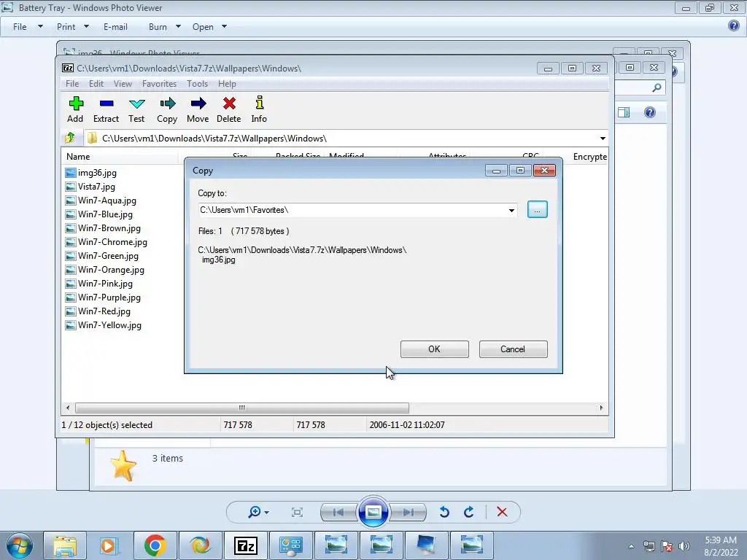Click the Test toolbar icon
The width and height of the screenshot is (747, 560).
[x=136, y=104]
